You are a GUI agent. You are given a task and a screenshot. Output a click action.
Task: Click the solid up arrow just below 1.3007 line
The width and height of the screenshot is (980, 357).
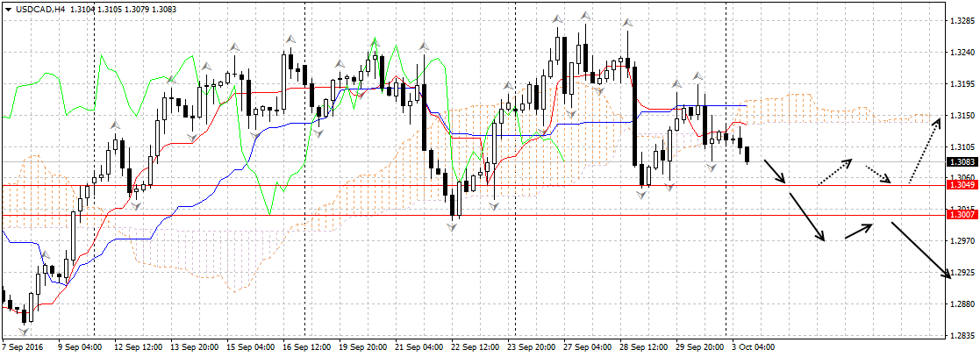tap(859, 232)
